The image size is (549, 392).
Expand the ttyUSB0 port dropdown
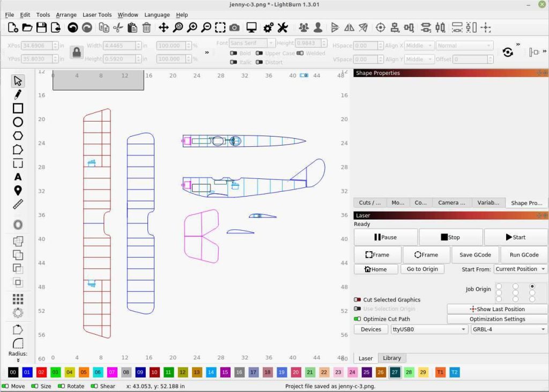[x=429, y=329]
